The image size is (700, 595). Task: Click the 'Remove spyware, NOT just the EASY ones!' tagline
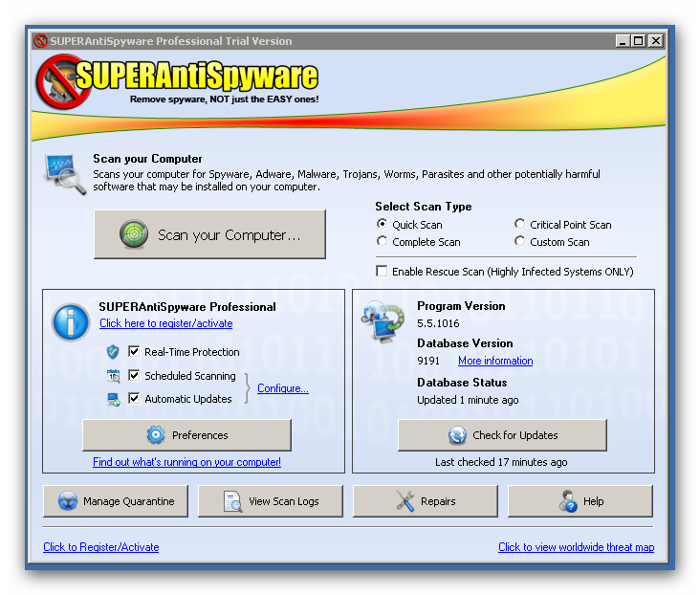[x=224, y=99]
